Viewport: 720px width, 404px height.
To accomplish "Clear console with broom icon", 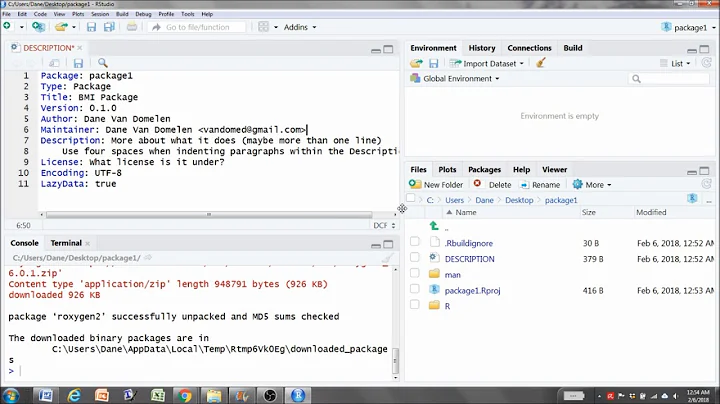I will click(x=388, y=258).
